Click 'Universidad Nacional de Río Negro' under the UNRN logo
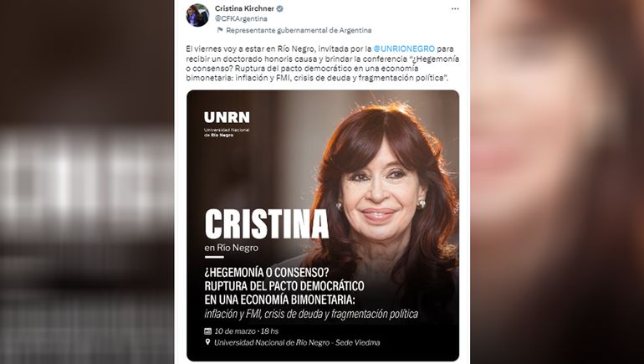The image size is (644, 364). [x=227, y=132]
